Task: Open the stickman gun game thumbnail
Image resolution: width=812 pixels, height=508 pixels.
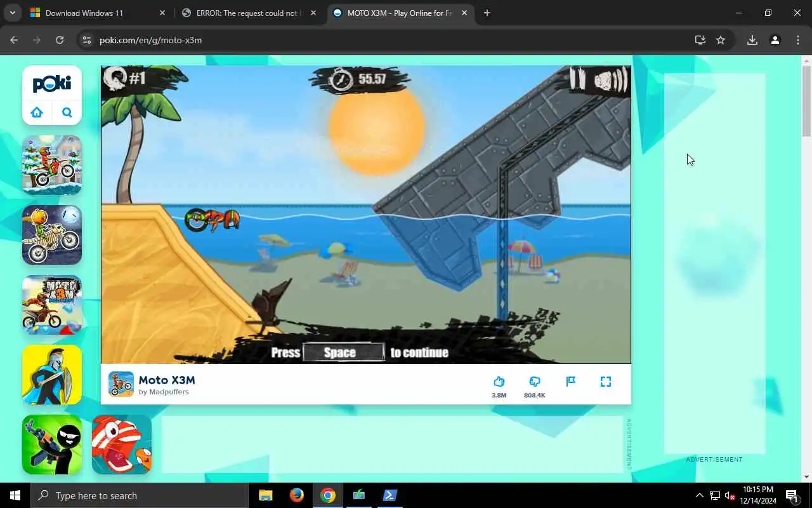Action: (52, 444)
